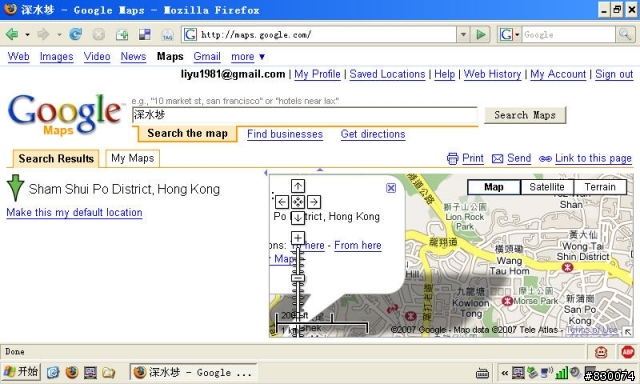Click the envelope Send icon
Viewport: 640px width, 384px height.
[x=498, y=159]
